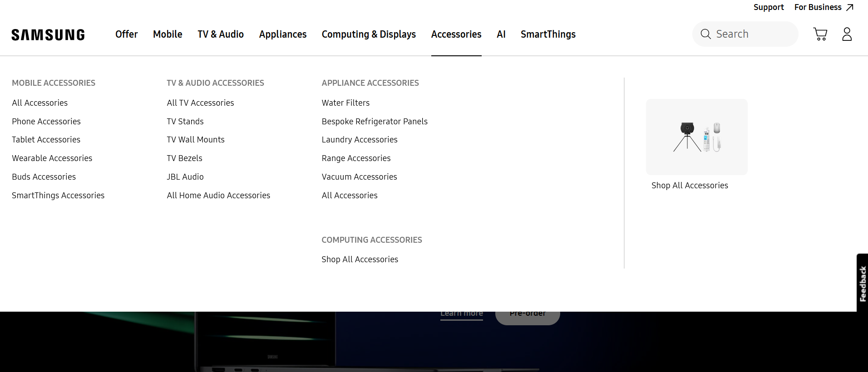Go to Vacuum Accessories
Image resolution: width=868 pixels, height=372 pixels.
point(360,177)
